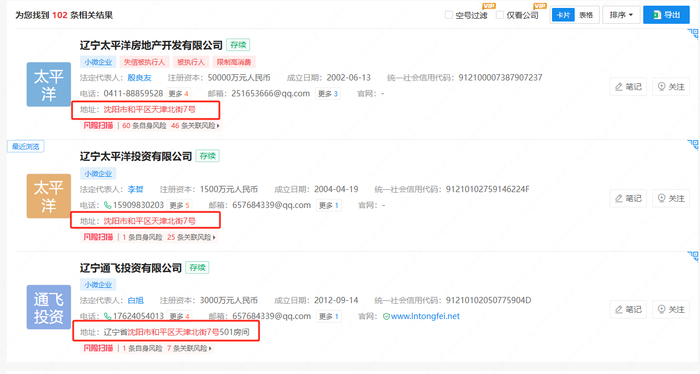Image resolution: width=700 pixels, height=374 pixels.
Task: Click the Excel icon in the 导出 button
Action: tap(657, 15)
